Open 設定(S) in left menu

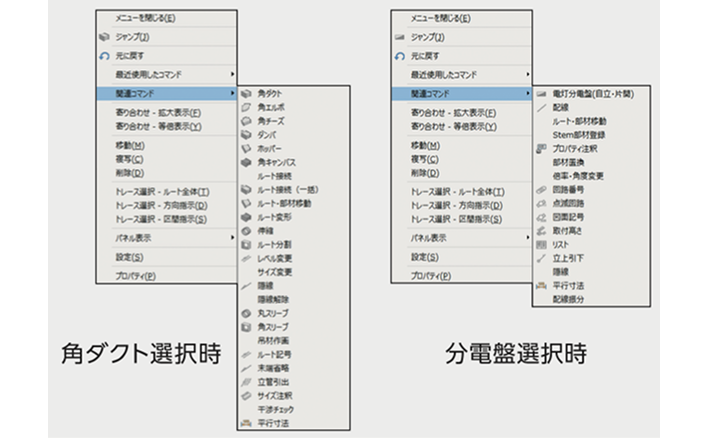point(130,257)
